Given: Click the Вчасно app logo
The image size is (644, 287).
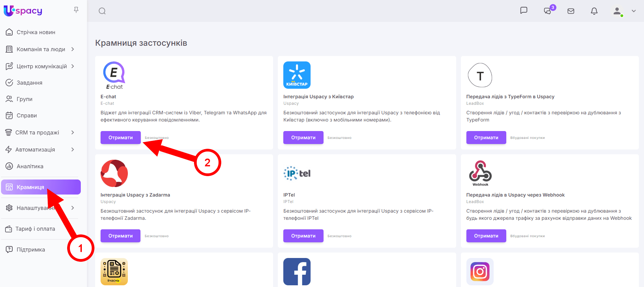Looking at the screenshot, I should [x=114, y=272].
